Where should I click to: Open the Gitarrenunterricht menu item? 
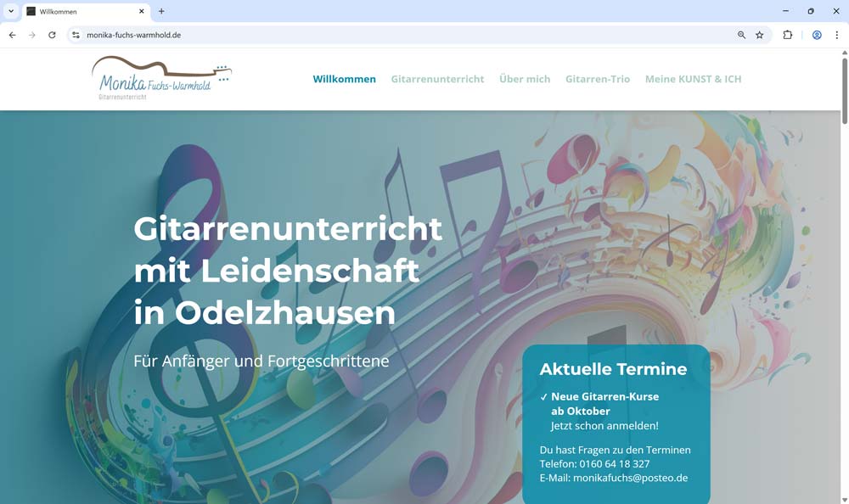pyautogui.click(x=437, y=79)
